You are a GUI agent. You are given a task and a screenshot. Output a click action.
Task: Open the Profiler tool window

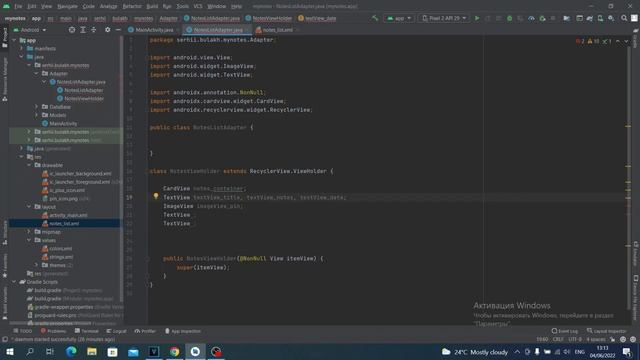click(x=145, y=331)
